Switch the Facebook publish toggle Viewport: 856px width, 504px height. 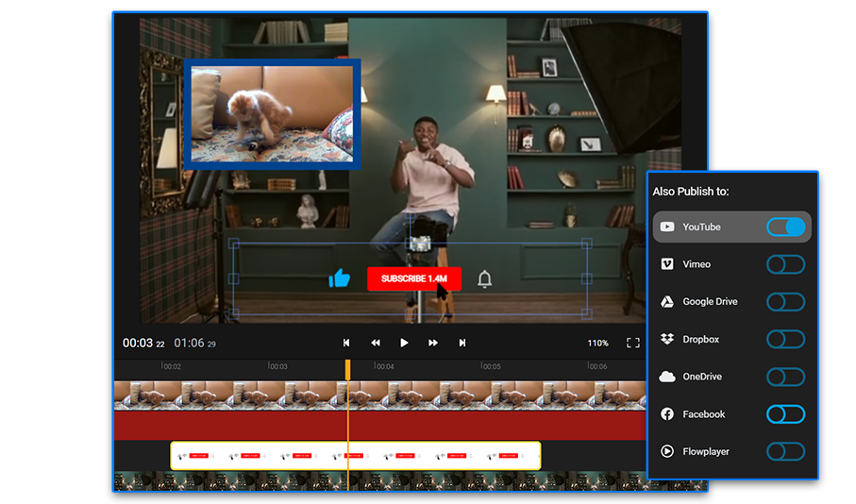[x=785, y=414]
